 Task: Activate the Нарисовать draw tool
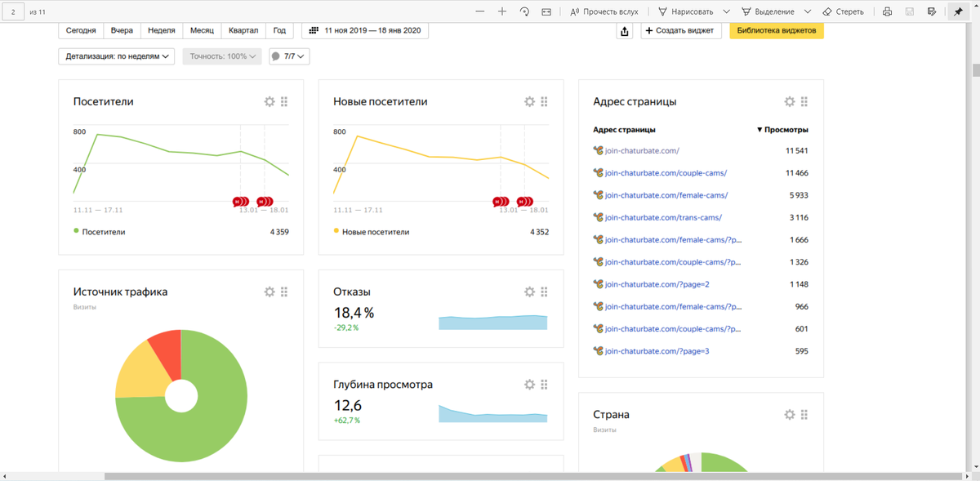[685, 11]
